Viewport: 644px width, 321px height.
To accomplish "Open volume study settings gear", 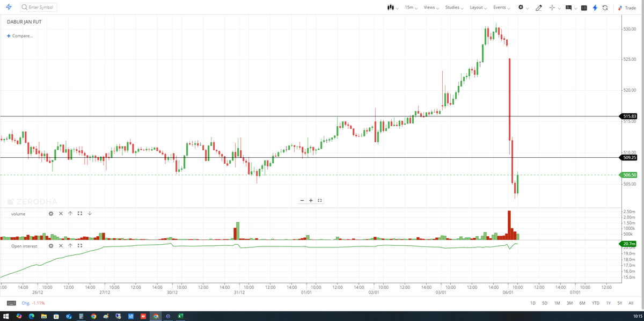I will click(x=51, y=214).
